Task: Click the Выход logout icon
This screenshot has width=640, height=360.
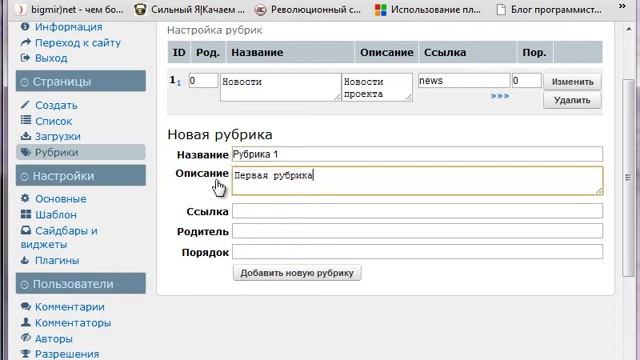Action: tap(25, 58)
